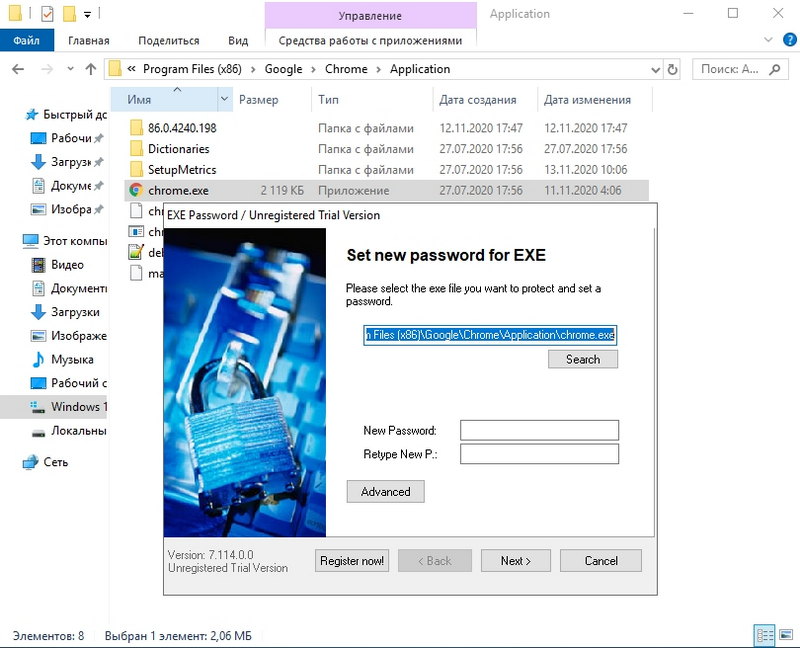This screenshot has width=800, height=648.
Task: Select the Dictionaries folder
Action: click(179, 148)
